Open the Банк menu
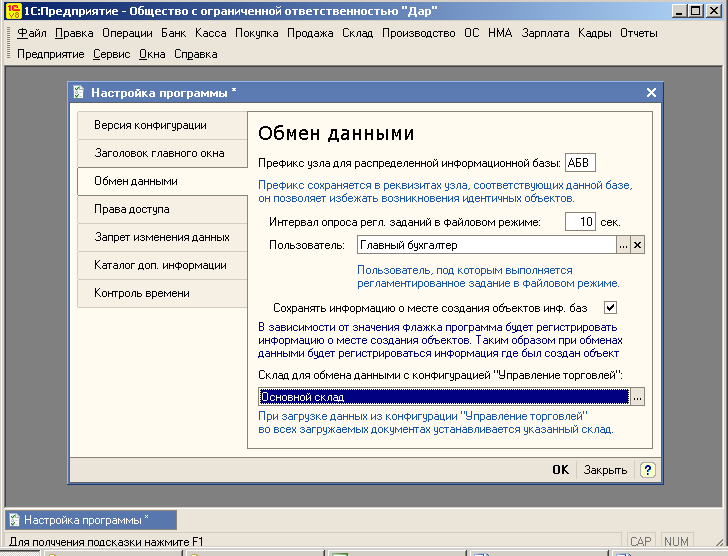 click(174, 33)
